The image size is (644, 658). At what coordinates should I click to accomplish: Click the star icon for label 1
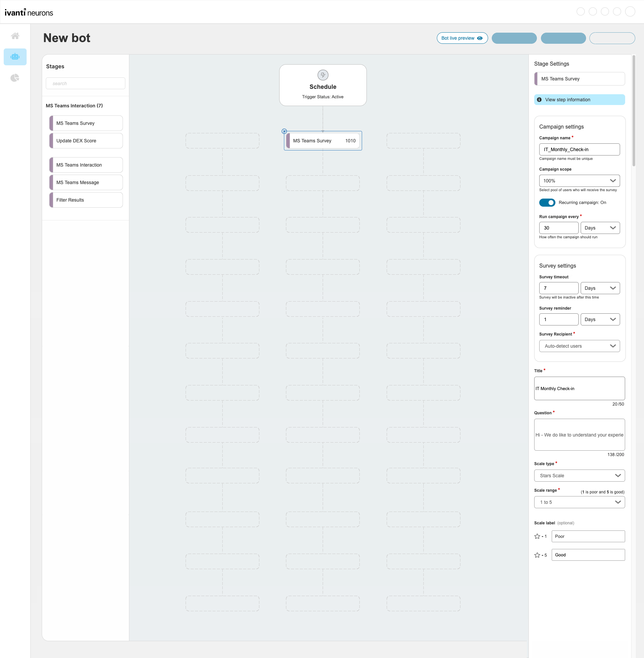pos(537,536)
